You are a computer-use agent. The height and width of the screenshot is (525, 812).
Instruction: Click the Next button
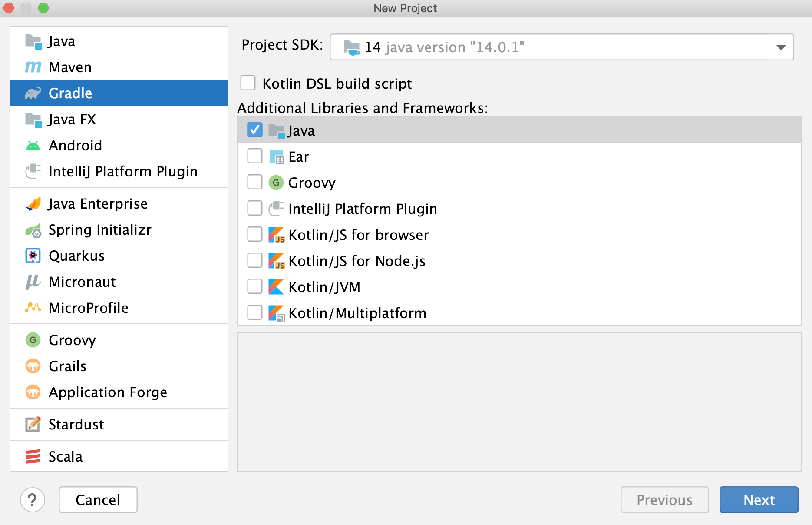(759, 500)
